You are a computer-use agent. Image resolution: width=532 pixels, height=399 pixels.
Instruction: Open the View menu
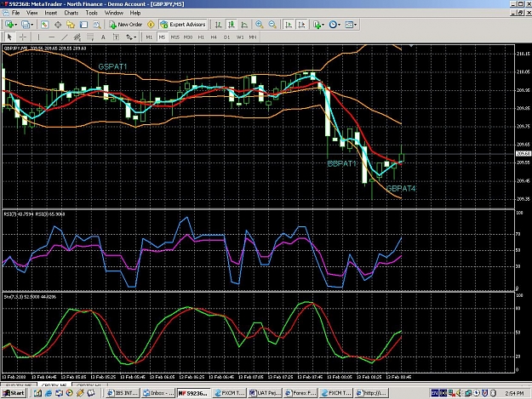[31, 13]
